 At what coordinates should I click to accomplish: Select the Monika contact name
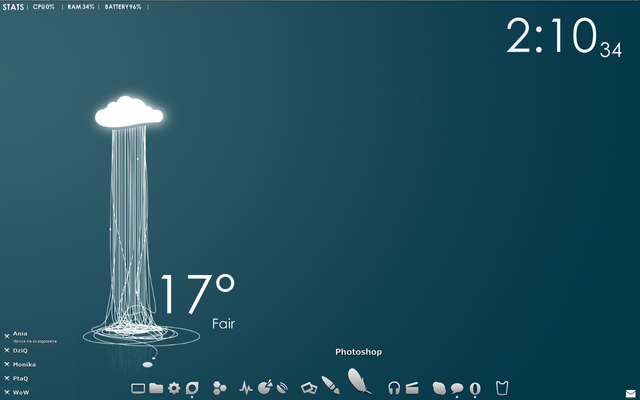24,364
